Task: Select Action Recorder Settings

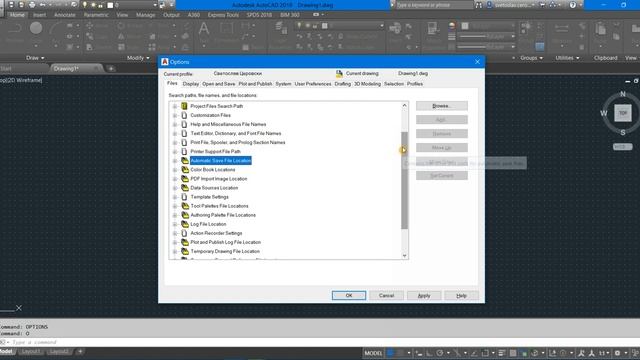Action: pyautogui.click(x=216, y=233)
